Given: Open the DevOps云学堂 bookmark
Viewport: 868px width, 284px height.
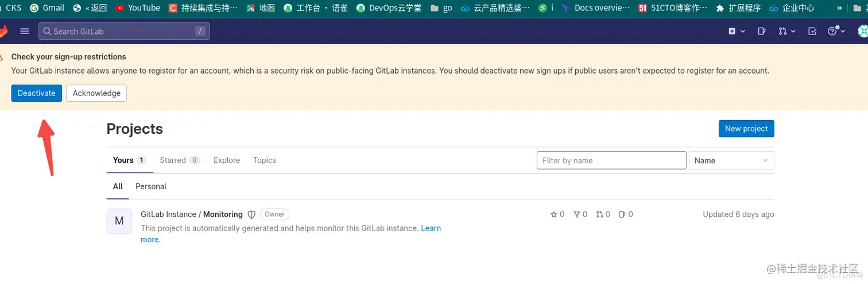Looking at the screenshot, I should pos(389,8).
